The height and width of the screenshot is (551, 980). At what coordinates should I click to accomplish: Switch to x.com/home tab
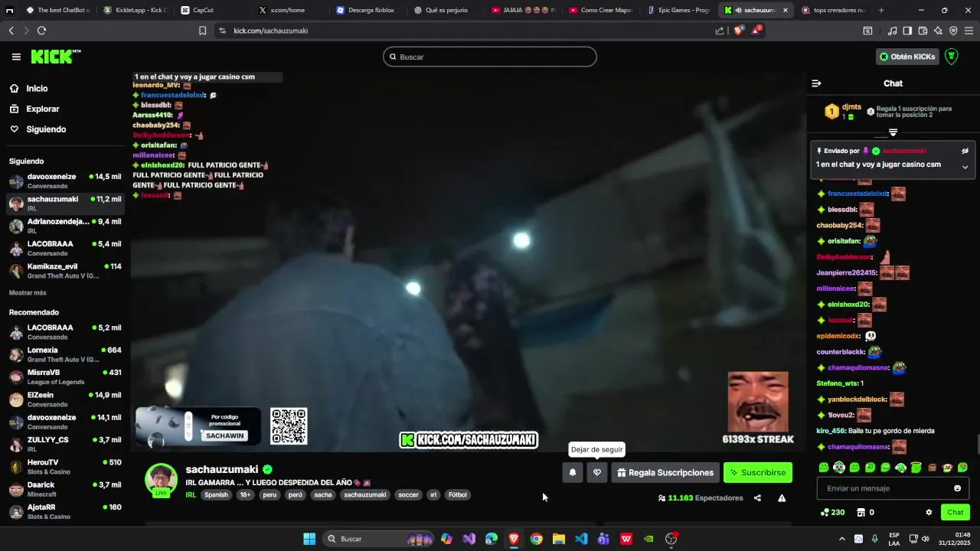[x=289, y=10]
